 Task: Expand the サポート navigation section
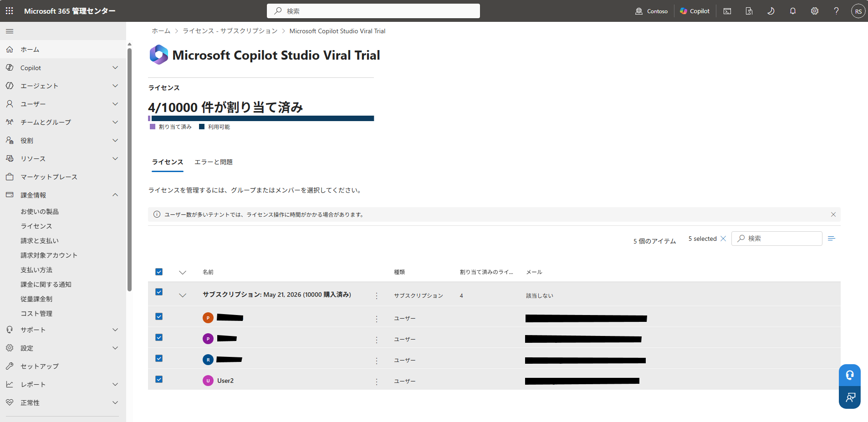pos(115,330)
